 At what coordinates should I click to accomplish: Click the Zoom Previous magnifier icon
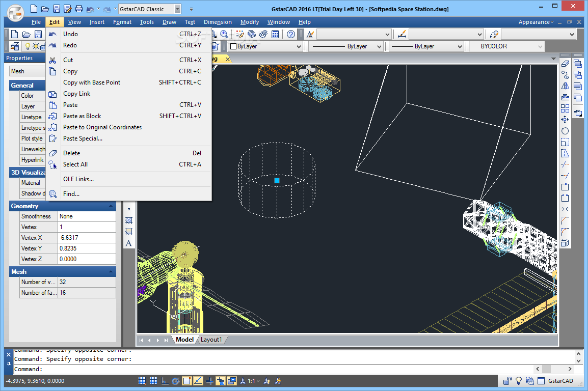tap(224, 35)
